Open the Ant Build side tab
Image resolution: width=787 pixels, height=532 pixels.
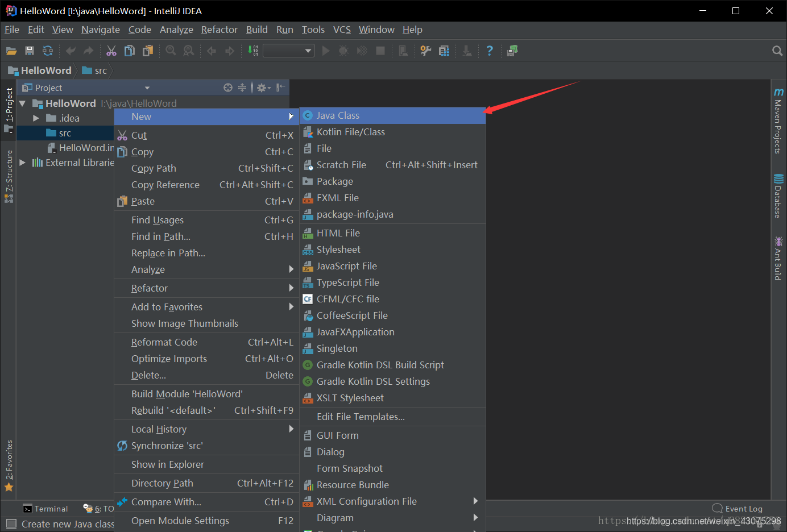point(778,258)
